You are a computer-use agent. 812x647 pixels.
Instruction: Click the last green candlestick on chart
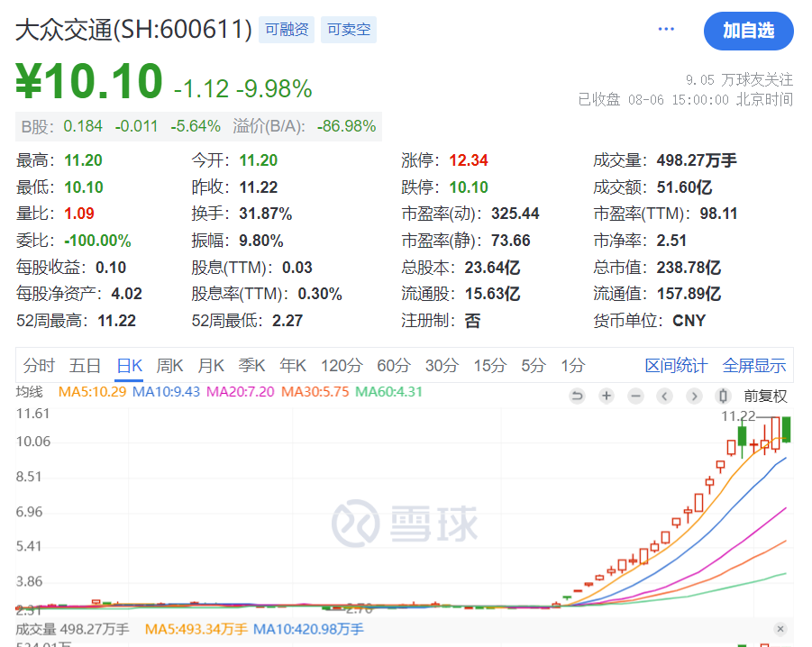(787, 429)
